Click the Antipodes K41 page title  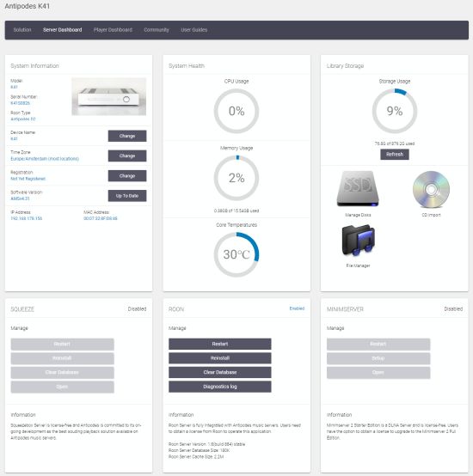click(x=27, y=6)
